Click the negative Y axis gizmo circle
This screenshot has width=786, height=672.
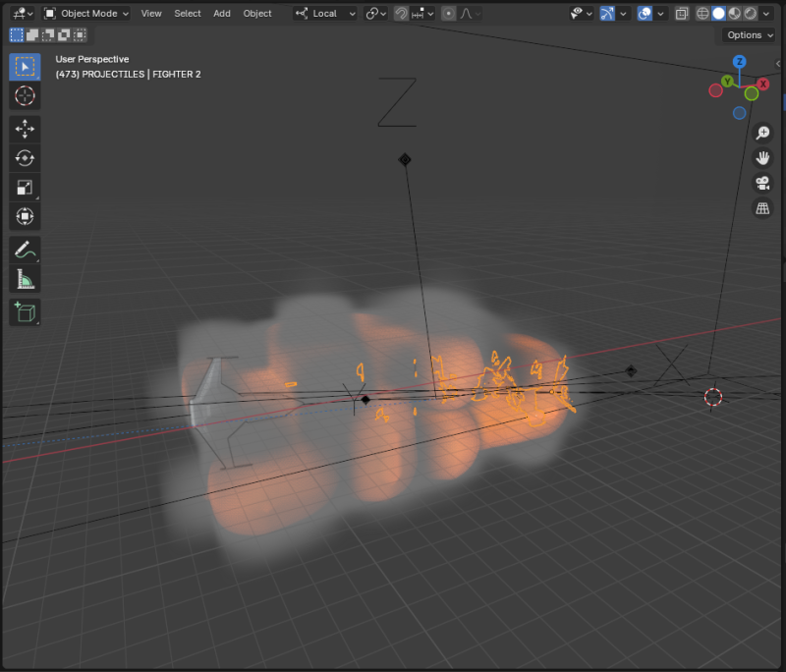pyautogui.click(x=751, y=93)
